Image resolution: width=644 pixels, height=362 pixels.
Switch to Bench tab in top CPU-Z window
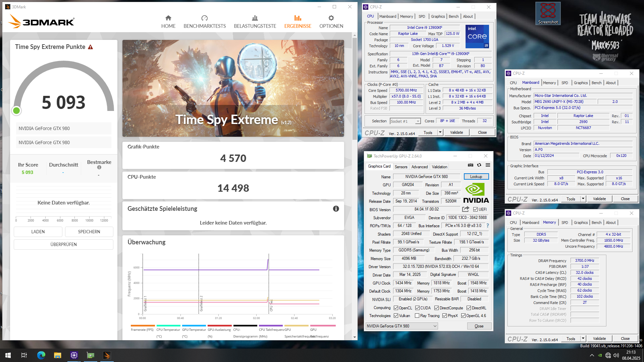point(453,16)
